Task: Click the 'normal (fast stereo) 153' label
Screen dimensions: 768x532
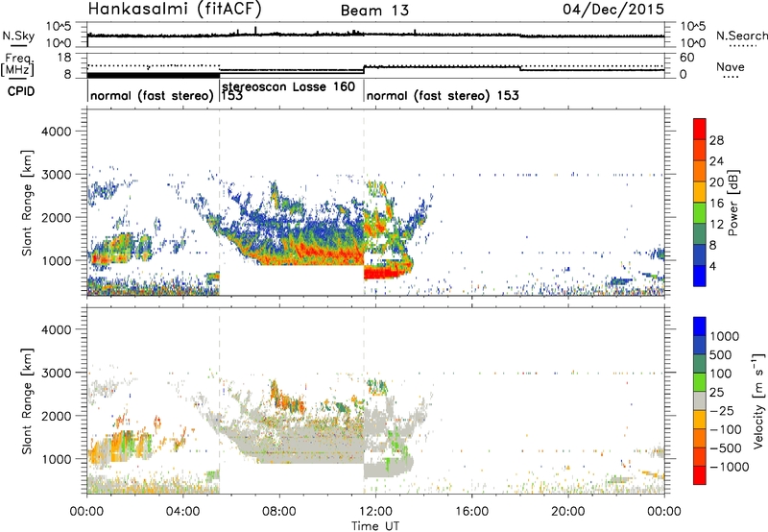Action: tap(443, 95)
